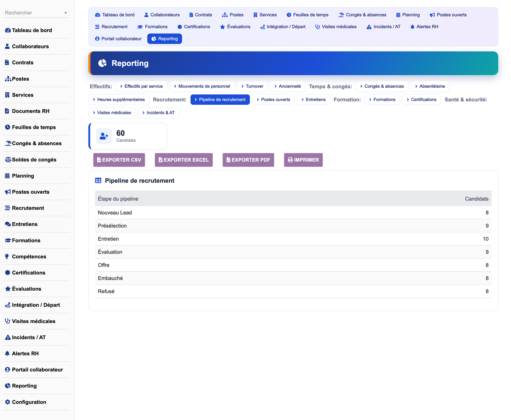
Task: Click the Candidats user-plus icon on card
Action: (104, 136)
